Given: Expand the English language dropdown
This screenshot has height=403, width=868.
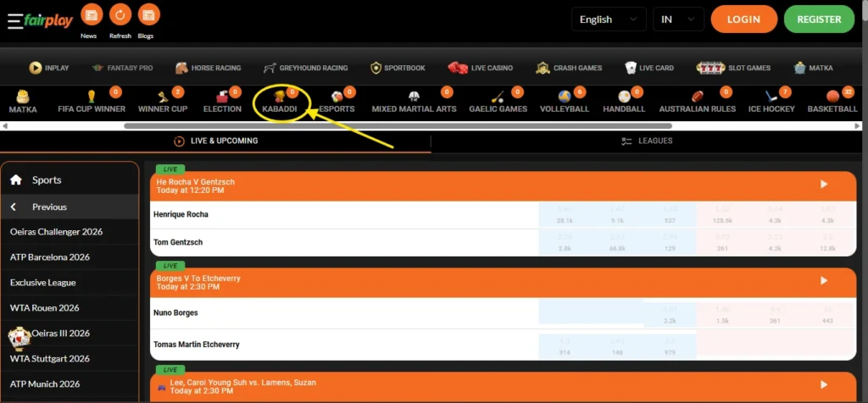Looking at the screenshot, I should pyautogui.click(x=609, y=19).
